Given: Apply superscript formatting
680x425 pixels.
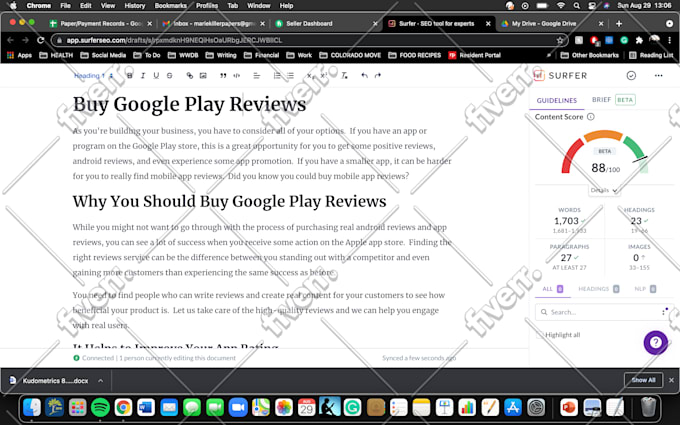Looking at the screenshot, I should (x=324, y=75).
